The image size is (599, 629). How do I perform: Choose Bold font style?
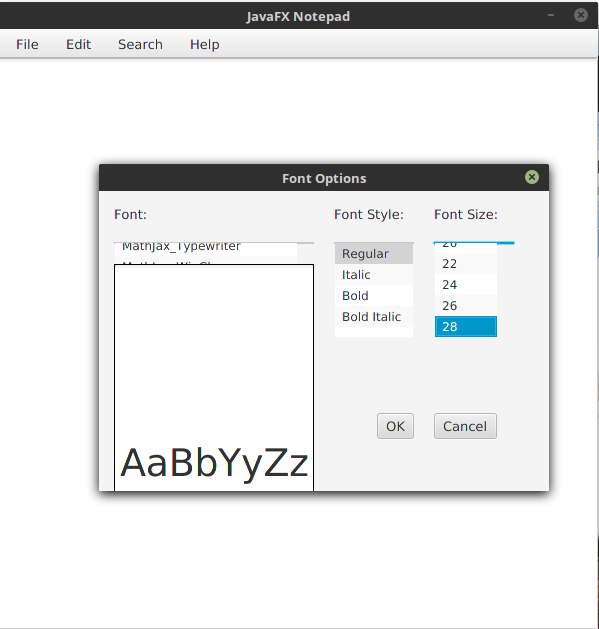pyautogui.click(x=374, y=296)
